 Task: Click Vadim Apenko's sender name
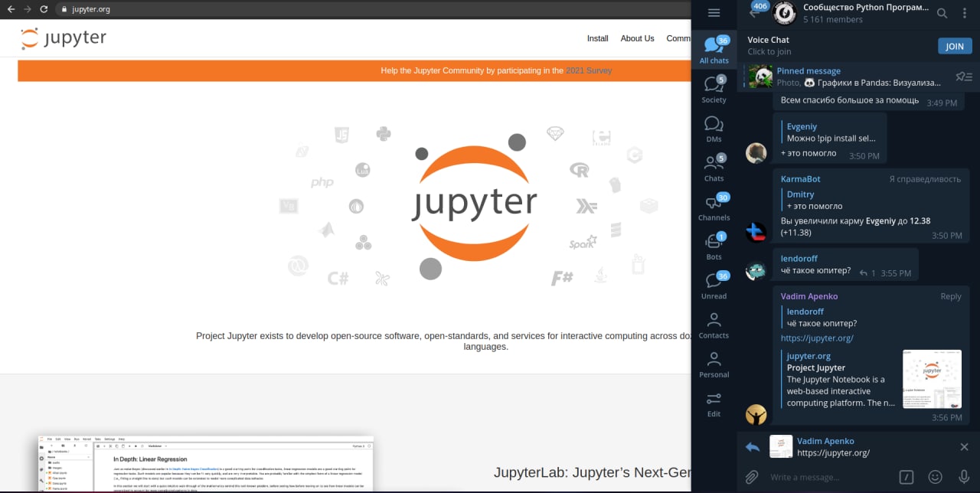809,296
